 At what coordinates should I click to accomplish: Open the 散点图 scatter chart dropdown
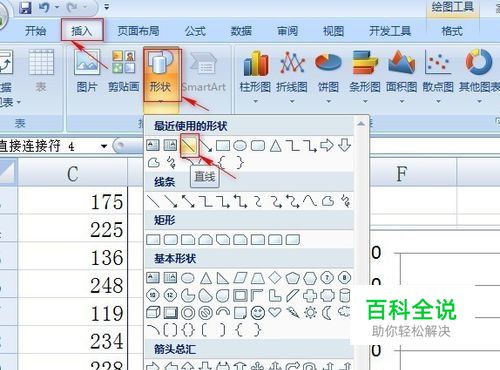click(438, 76)
